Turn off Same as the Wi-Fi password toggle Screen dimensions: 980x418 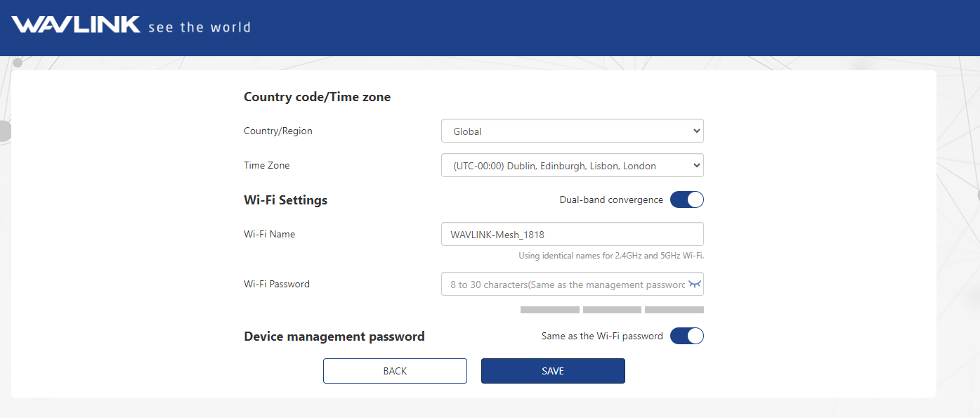pyautogui.click(x=686, y=337)
